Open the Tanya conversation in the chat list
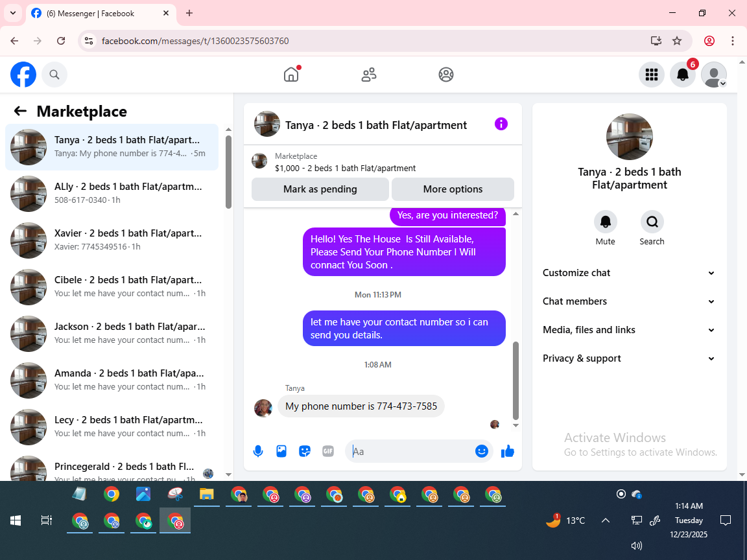The image size is (747, 560). point(112,146)
